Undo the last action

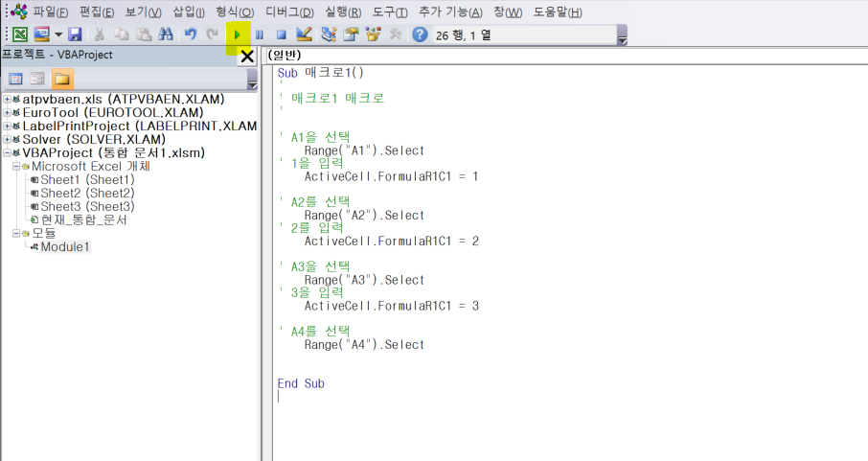click(x=191, y=35)
